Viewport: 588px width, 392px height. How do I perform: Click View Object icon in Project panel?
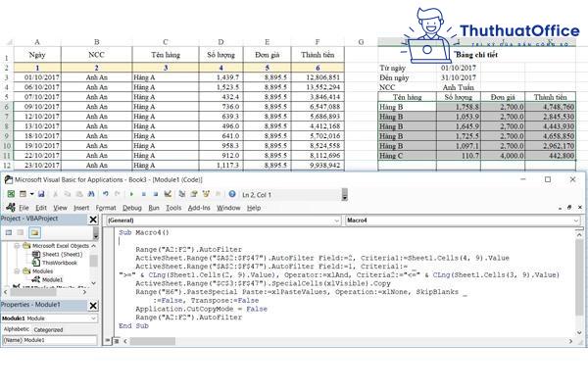pos(21,232)
